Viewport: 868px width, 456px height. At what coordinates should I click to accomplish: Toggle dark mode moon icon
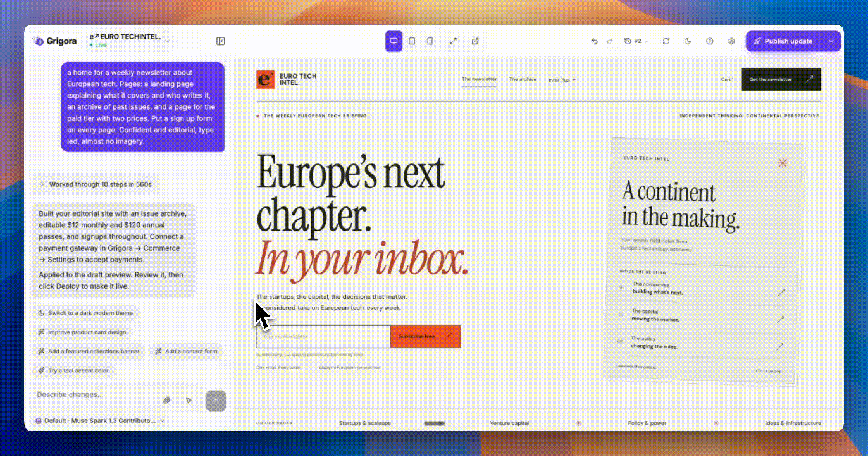(688, 41)
